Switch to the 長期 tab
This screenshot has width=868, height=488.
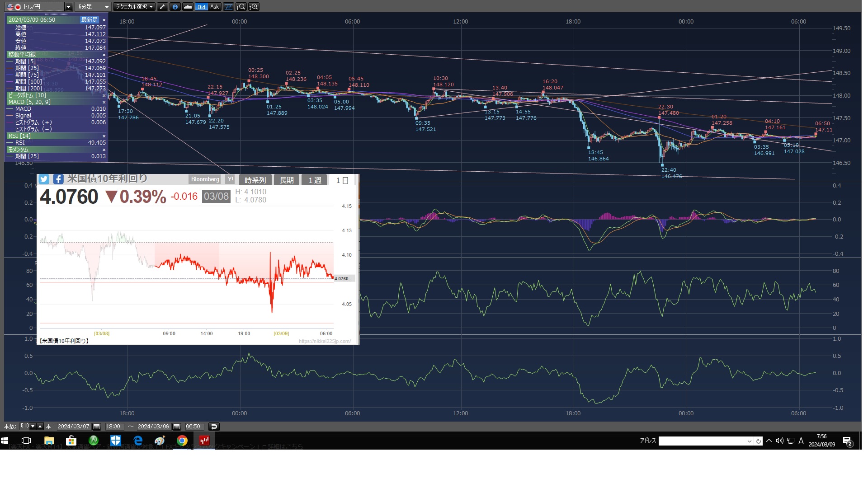pyautogui.click(x=286, y=180)
